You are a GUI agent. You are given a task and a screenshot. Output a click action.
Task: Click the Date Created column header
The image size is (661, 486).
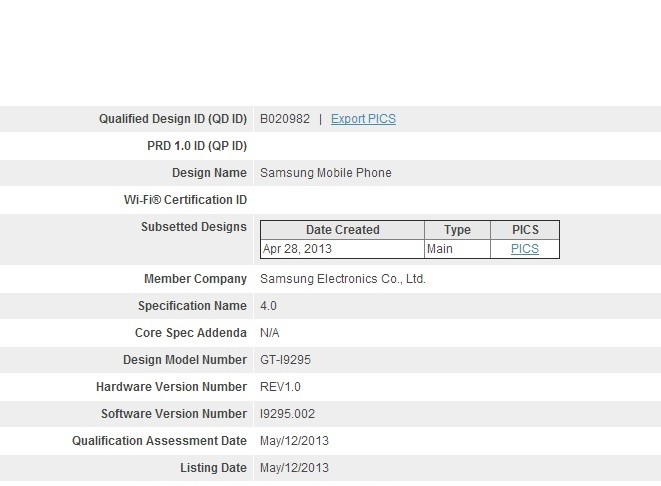click(x=342, y=230)
